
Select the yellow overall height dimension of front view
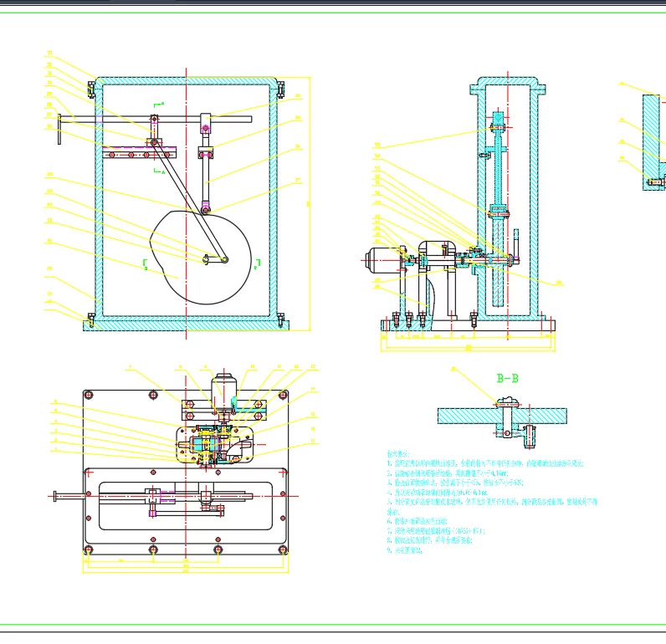310,203
